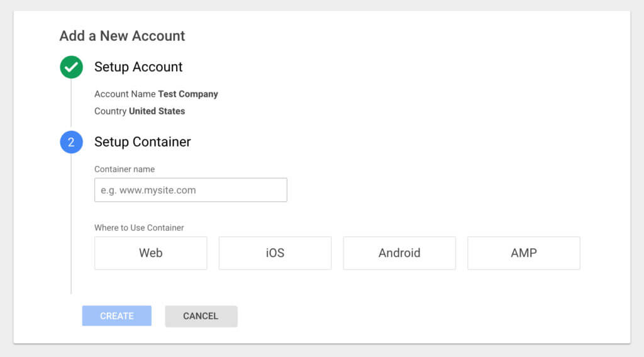
Task: Click the Setup Container step heading
Action: coord(143,142)
